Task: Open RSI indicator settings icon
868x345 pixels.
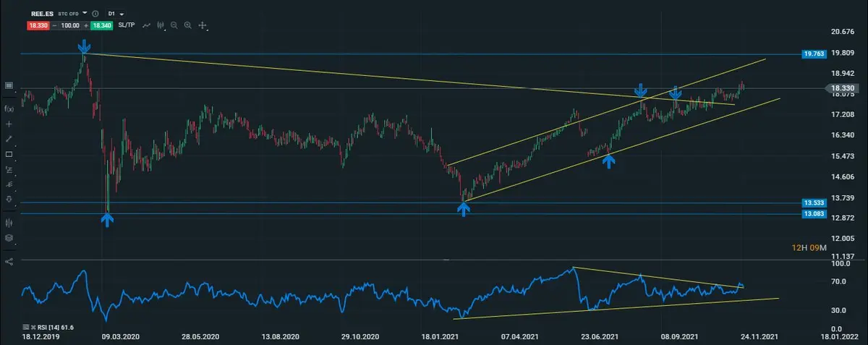Action: coord(27,327)
